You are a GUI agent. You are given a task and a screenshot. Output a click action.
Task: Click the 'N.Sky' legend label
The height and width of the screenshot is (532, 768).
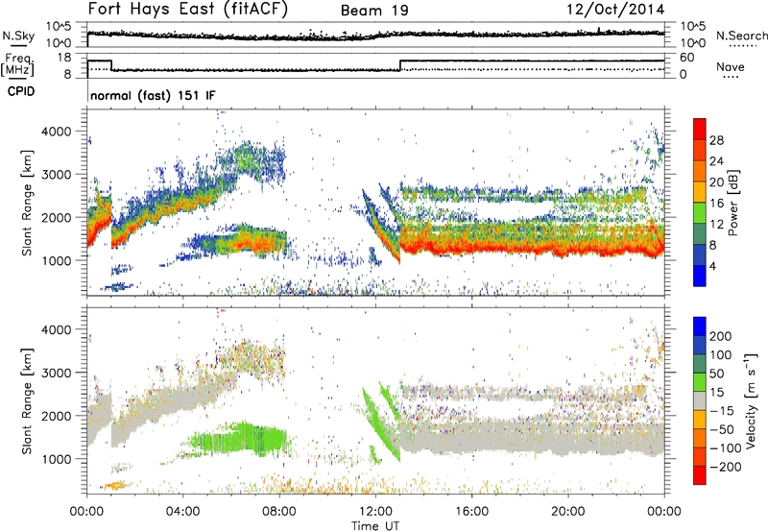[x=18, y=36]
